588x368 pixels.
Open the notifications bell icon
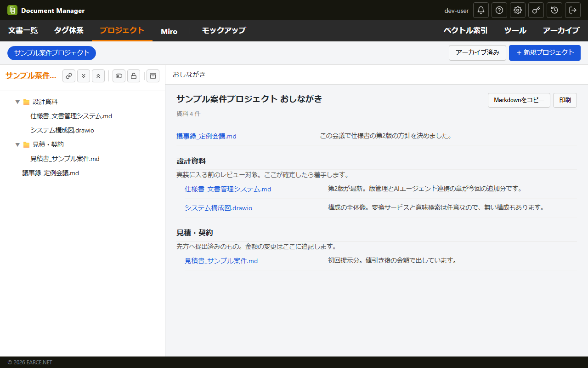tap(481, 10)
